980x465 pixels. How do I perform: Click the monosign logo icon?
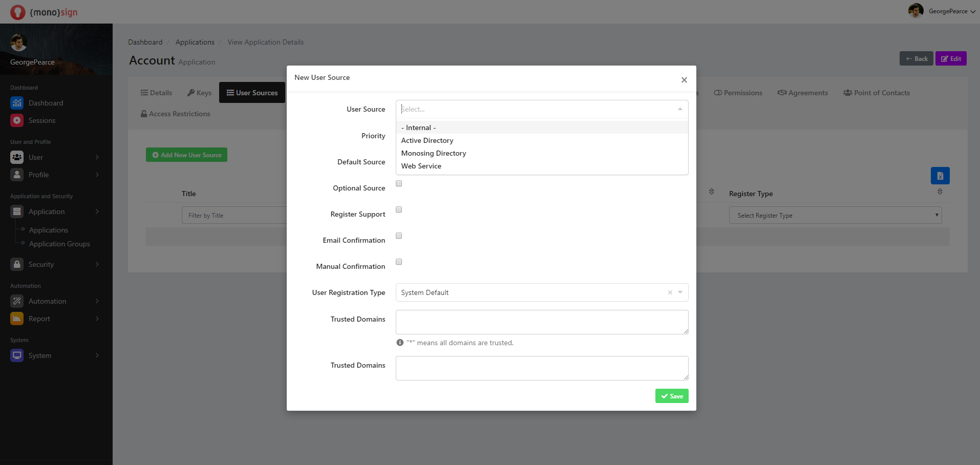tap(17, 12)
